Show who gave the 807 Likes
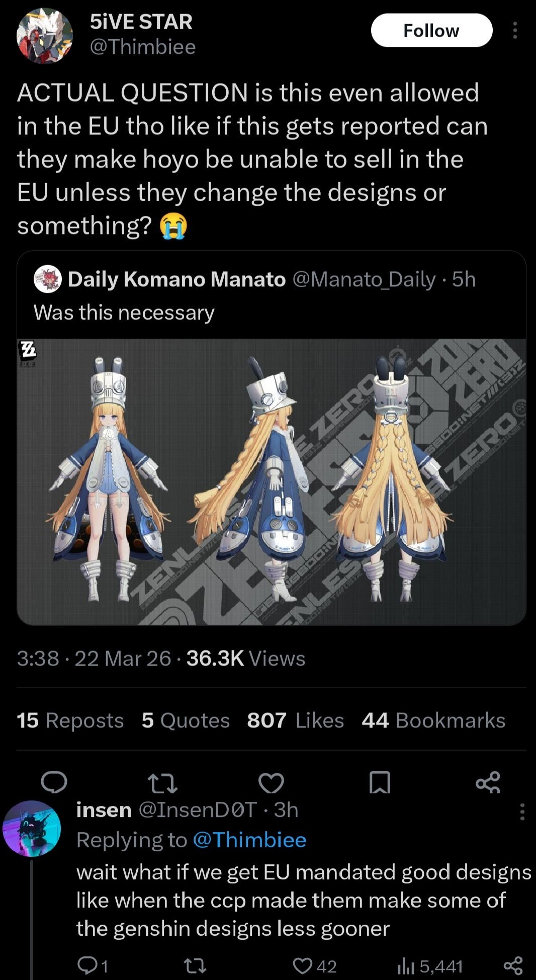This screenshot has height=980, width=536. (296, 720)
